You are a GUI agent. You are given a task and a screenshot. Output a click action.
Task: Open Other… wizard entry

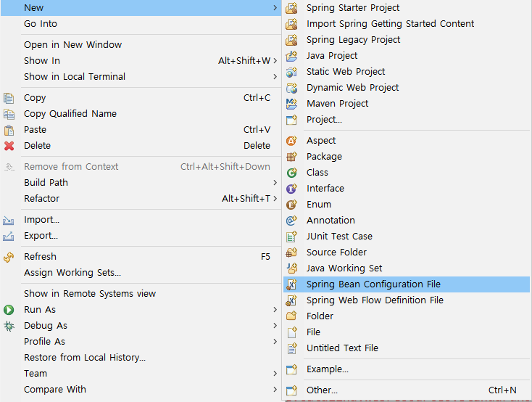coord(407,390)
